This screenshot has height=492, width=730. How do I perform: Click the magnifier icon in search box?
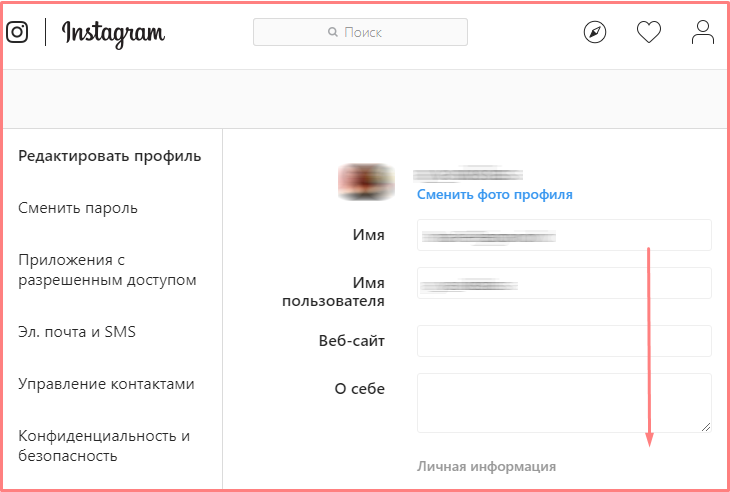click(332, 32)
